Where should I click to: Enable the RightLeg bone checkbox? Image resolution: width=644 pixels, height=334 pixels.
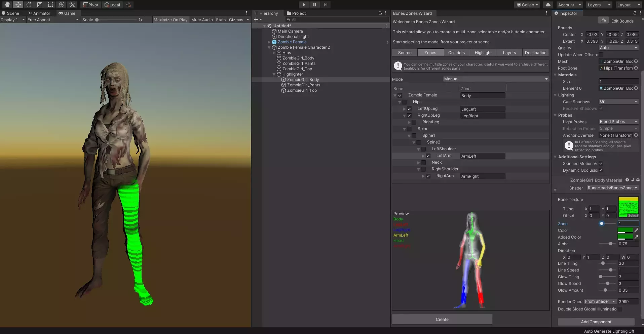click(x=414, y=122)
